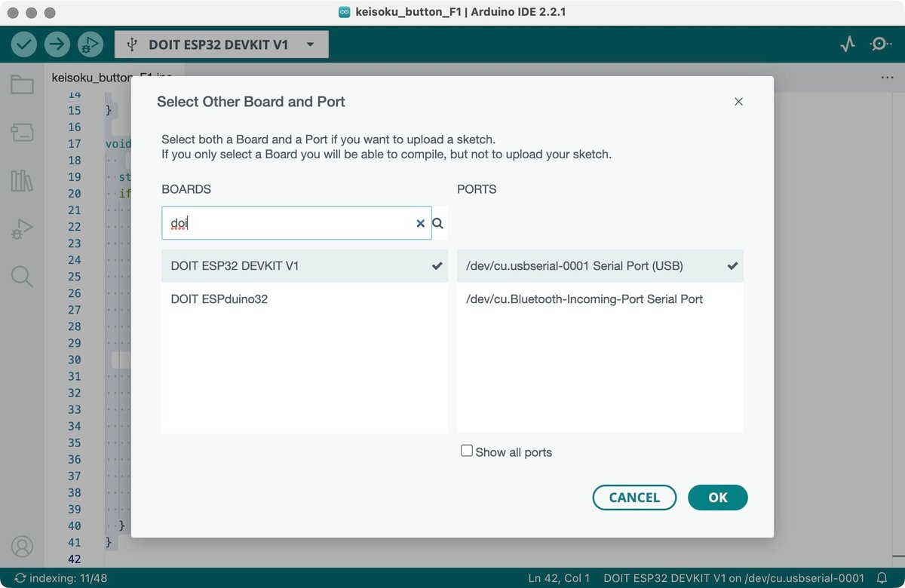Viewport: 905px width, 588px height.
Task: Click the Upload arrow button
Action: point(57,44)
